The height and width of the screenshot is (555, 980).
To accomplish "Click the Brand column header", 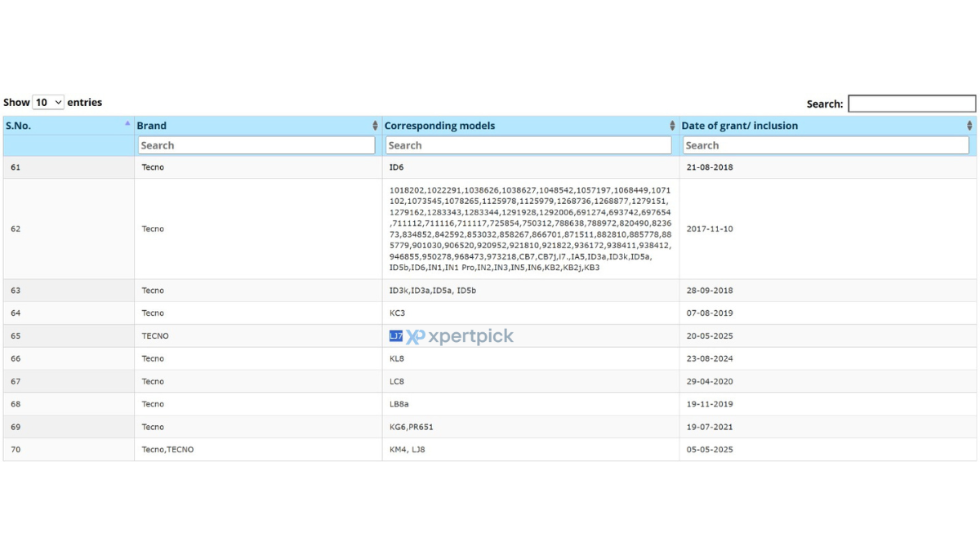I will pyautogui.click(x=152, y=126).
